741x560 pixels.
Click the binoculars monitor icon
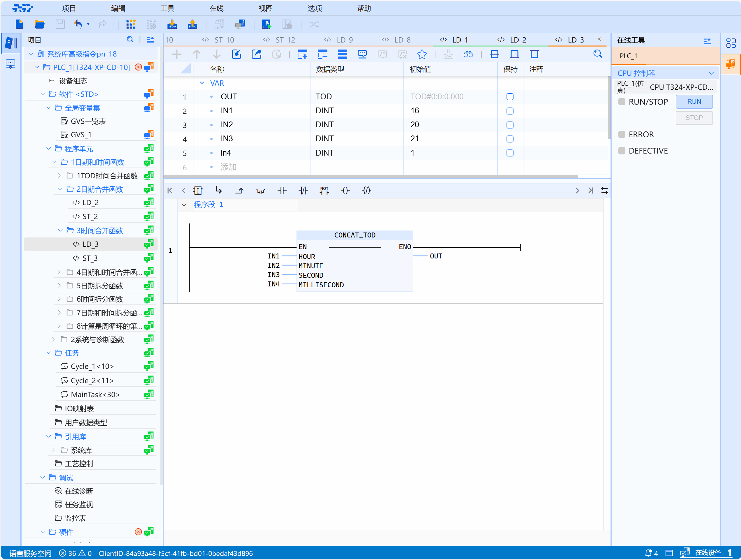tap(468, 54)
